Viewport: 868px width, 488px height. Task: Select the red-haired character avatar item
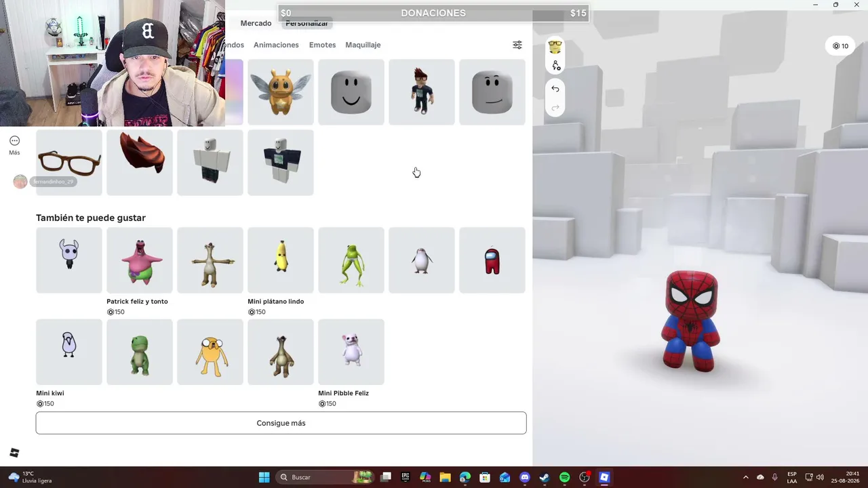[422, 92]
